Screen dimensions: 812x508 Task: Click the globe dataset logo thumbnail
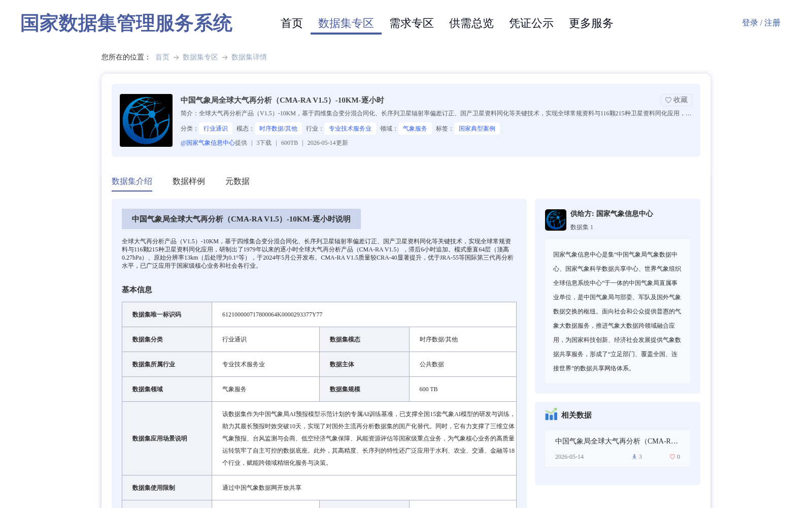146,120
